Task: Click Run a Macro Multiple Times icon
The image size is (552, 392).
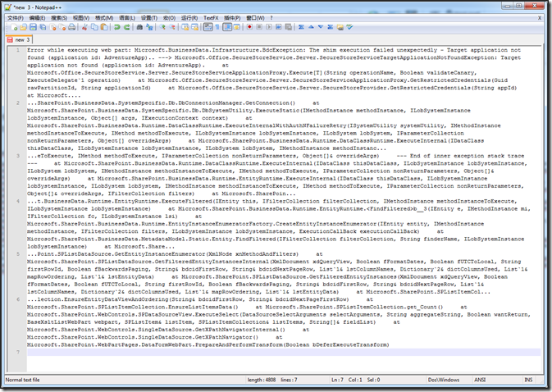Action: coord(279,27)
